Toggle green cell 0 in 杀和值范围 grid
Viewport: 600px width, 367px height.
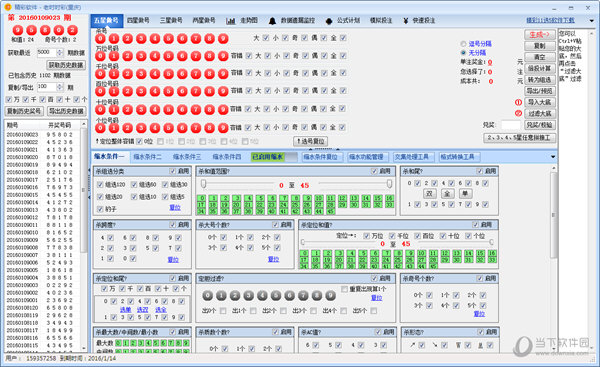(x=201, y=198)
